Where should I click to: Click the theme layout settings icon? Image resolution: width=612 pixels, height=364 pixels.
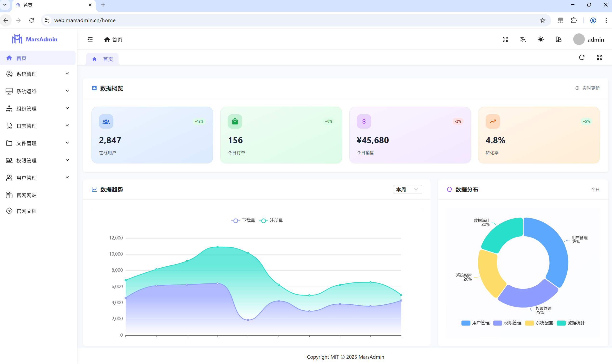[x=559, y=39]
